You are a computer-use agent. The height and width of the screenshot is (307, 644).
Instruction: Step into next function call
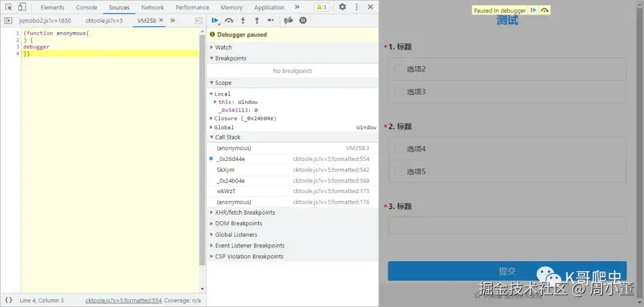(243, 20)
